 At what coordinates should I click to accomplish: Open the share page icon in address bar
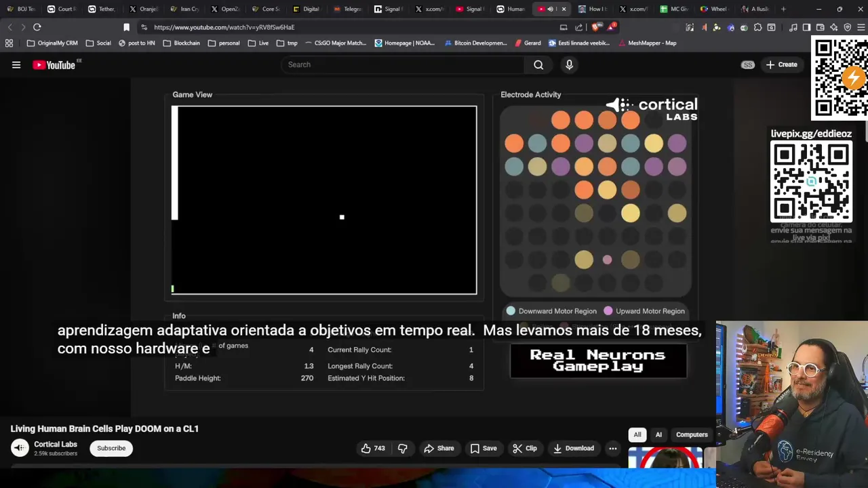578,27
